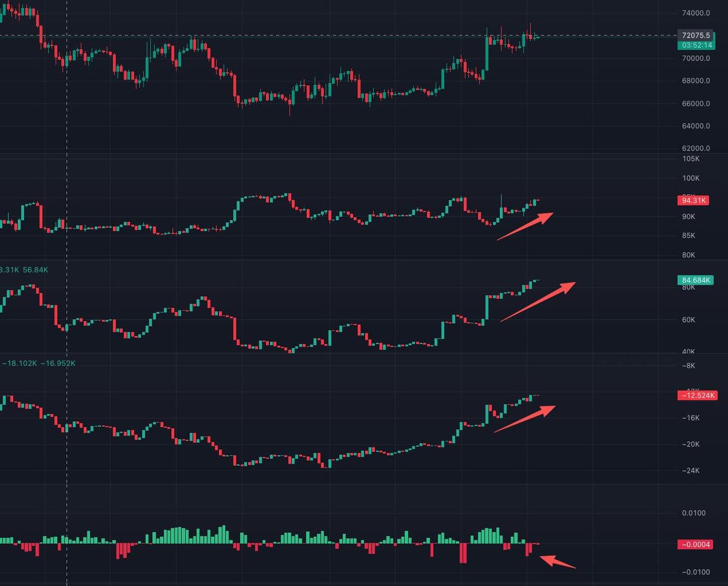Select the 105K axis label
The width and height of the screenshot is (728, 586).
click(x=691, y=159)
